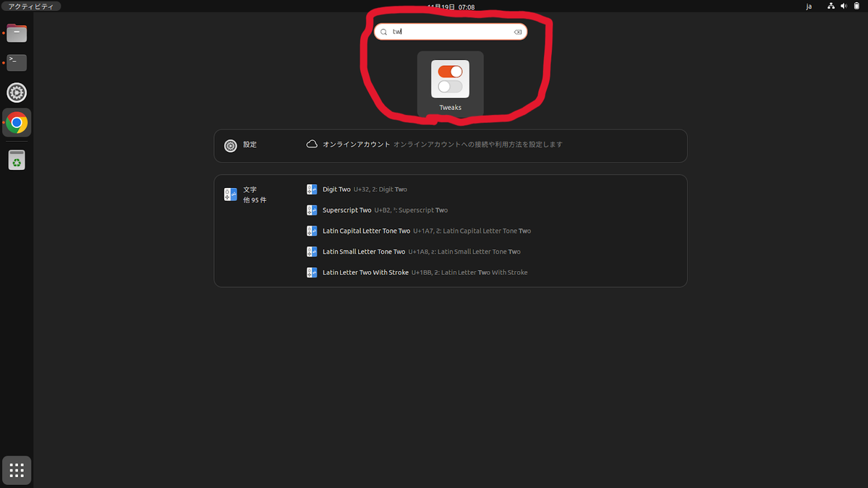Click the アクティビティ button in top bar

pyautogui.click(x=30, y=6)
